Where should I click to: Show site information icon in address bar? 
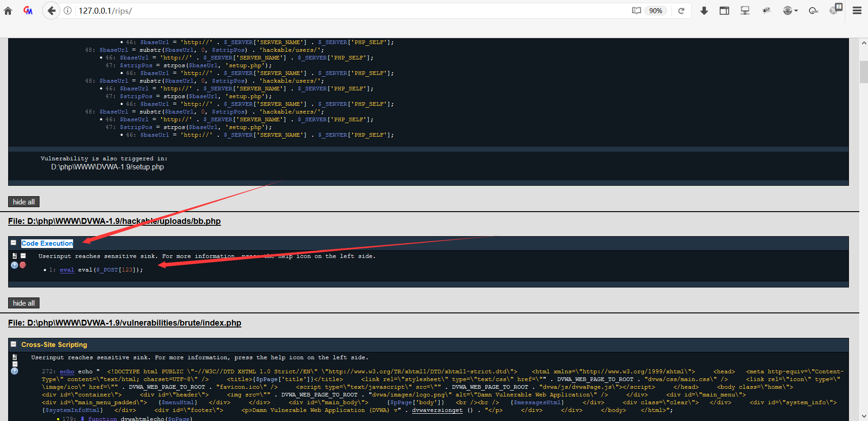pyautogui.click(x=68, y=10)
